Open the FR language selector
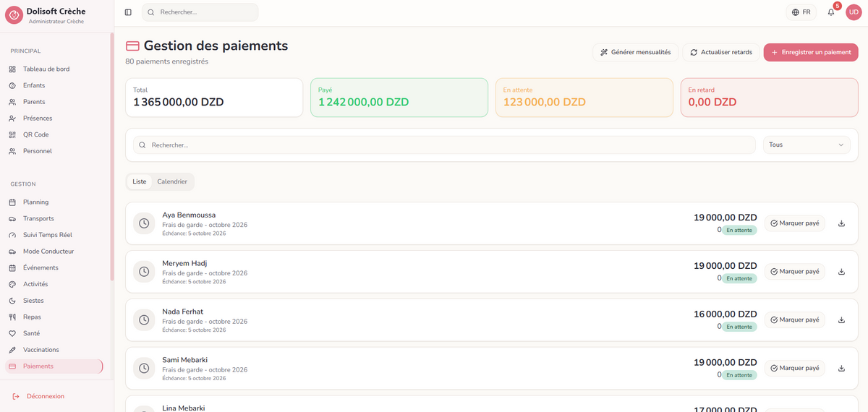868x412 pixels. pos(801,12)
